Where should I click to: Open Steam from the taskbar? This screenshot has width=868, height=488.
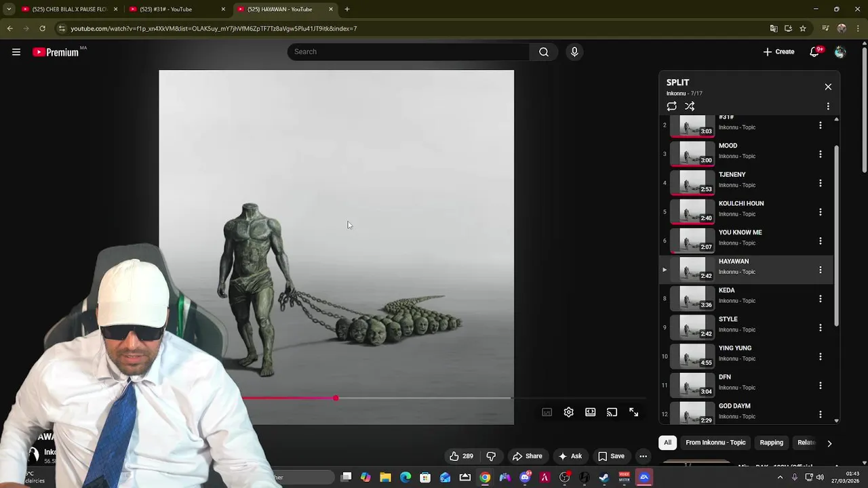pyautogui.click(x=604, y=477)
